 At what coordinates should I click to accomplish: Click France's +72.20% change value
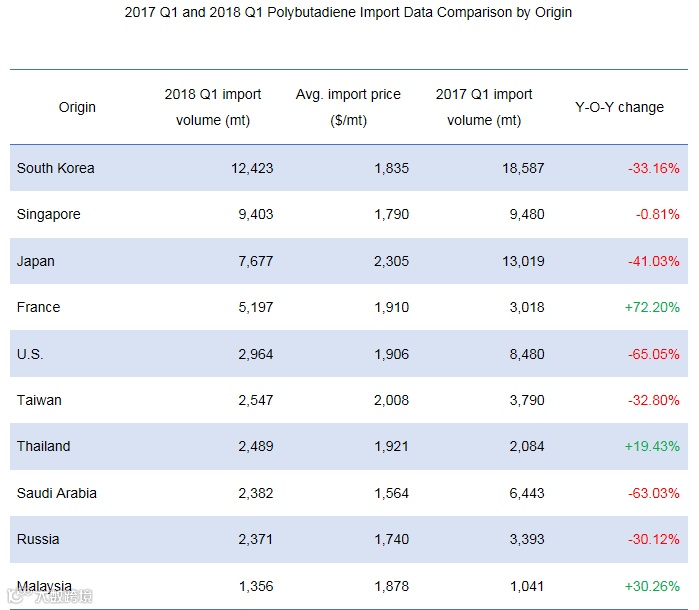pyautogui.click(x=652, y=307)
